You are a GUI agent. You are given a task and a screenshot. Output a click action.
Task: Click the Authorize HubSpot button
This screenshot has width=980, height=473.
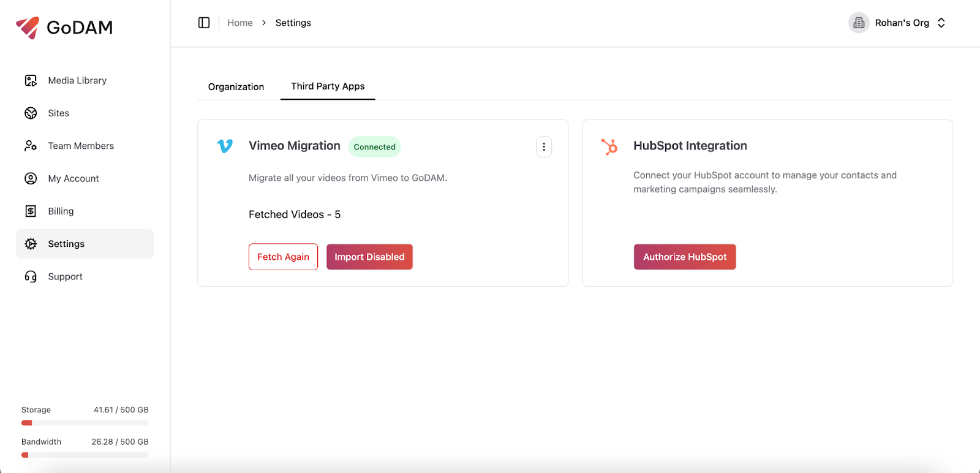[684, 257]
